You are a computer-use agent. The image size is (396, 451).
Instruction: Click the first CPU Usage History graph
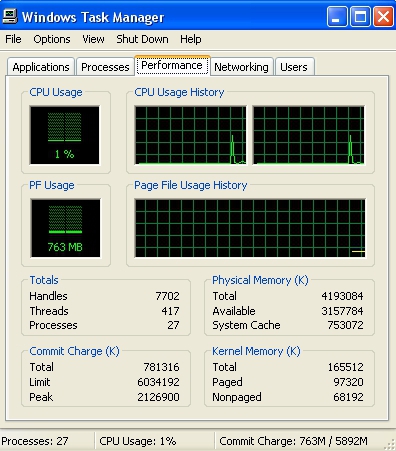click(x=190, y=135)
